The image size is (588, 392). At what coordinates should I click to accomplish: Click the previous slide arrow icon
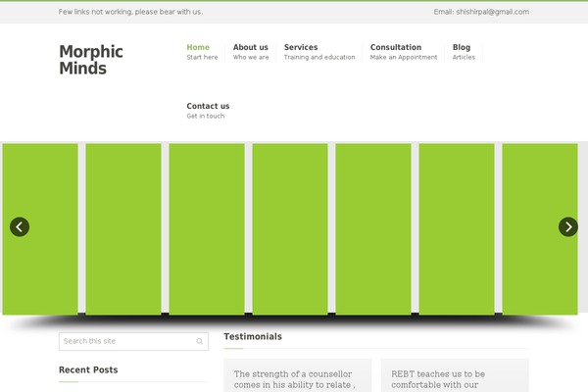[x=20, y=226]
